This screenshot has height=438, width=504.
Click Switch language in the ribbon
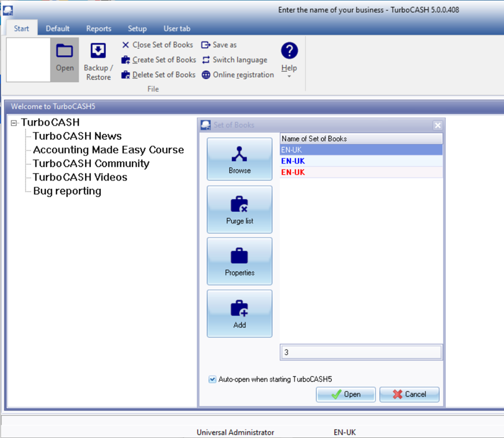point(235,60)
